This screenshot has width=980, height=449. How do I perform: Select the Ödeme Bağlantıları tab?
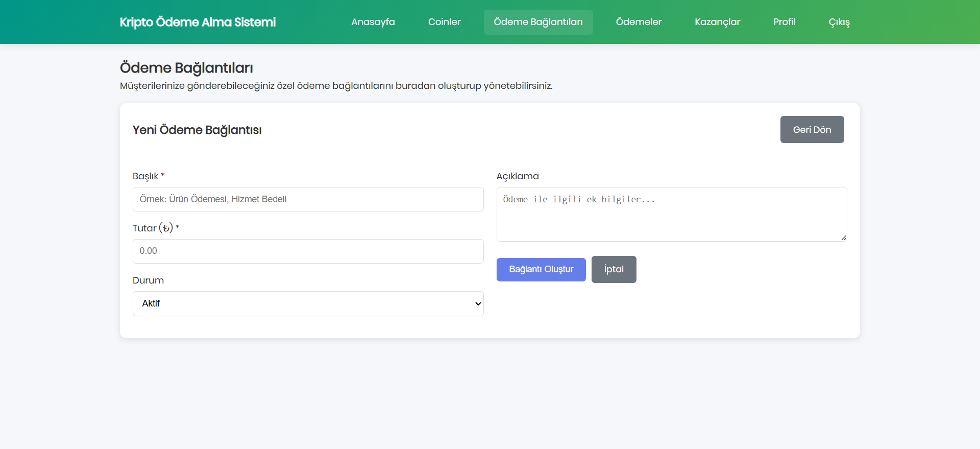pos(538,22)
